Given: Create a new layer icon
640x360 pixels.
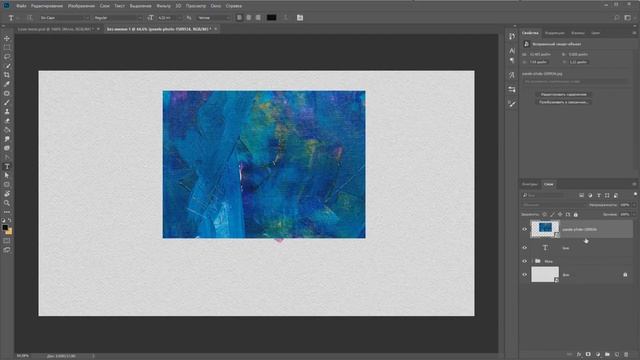Looking at the screenshot, I should (617, 354).
